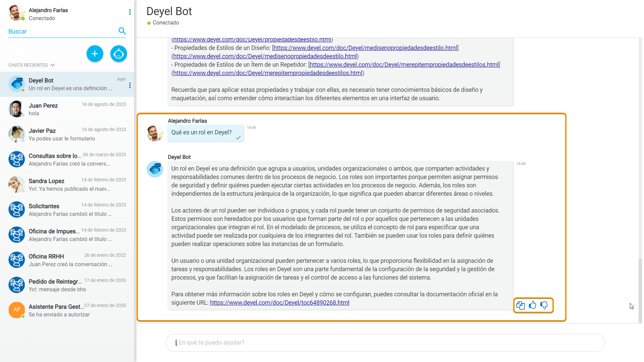Give thumbs up to bot answer

pos(532,305)
